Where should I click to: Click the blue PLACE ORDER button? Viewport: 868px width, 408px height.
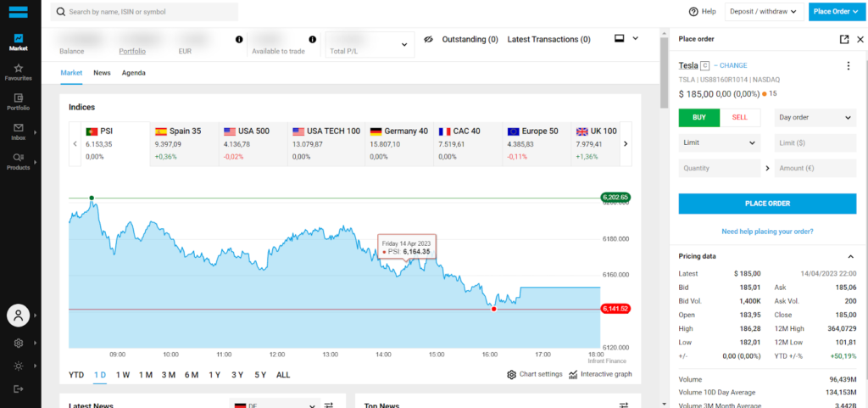767,204
